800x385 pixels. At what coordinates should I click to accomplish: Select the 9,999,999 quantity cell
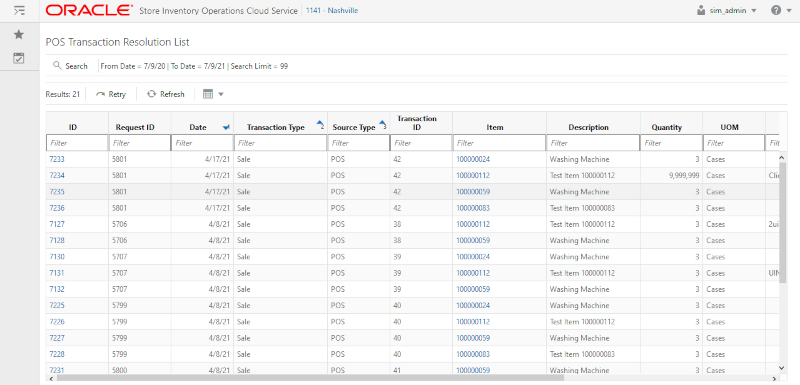[x=671, y=175]
